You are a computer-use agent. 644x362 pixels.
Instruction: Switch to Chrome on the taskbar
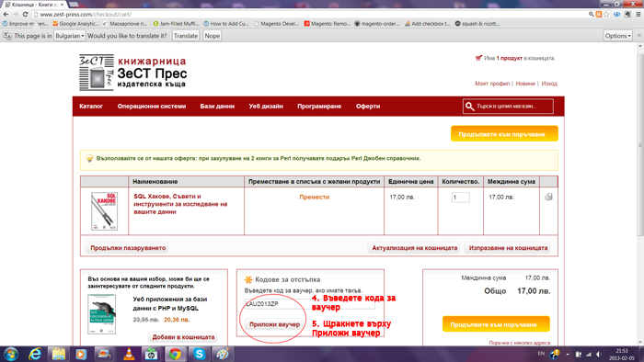176,354
